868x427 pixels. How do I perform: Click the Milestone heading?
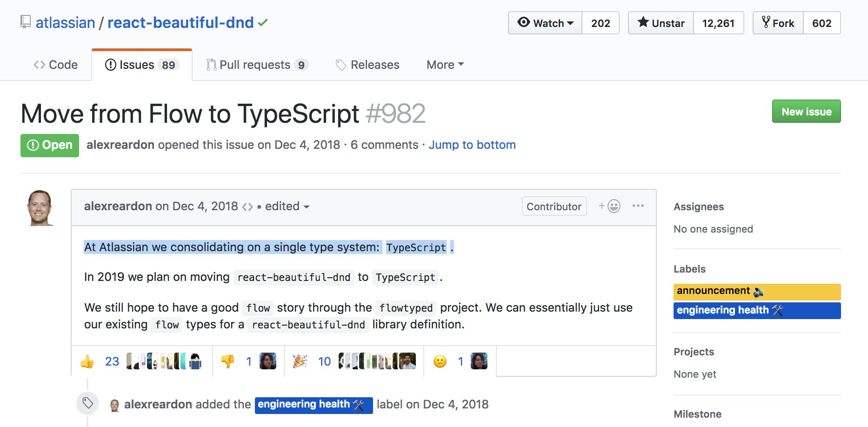pyautogui.click(x=697, y=414)
